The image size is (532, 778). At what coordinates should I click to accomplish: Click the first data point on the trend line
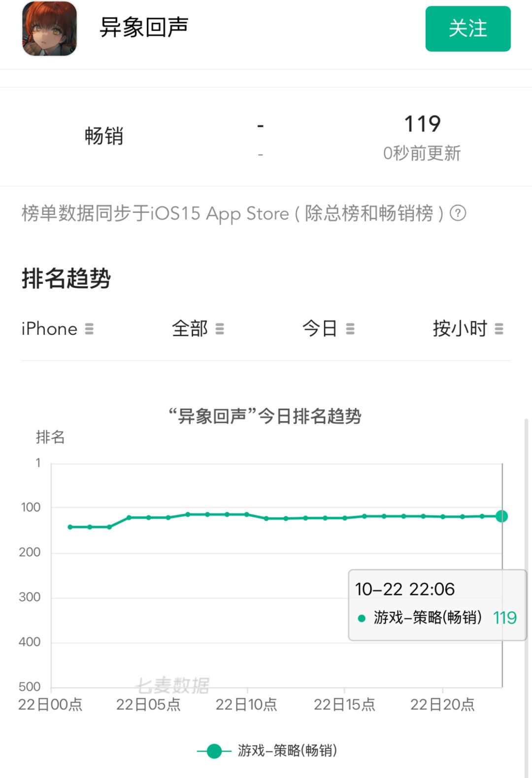tap(70, 527)
